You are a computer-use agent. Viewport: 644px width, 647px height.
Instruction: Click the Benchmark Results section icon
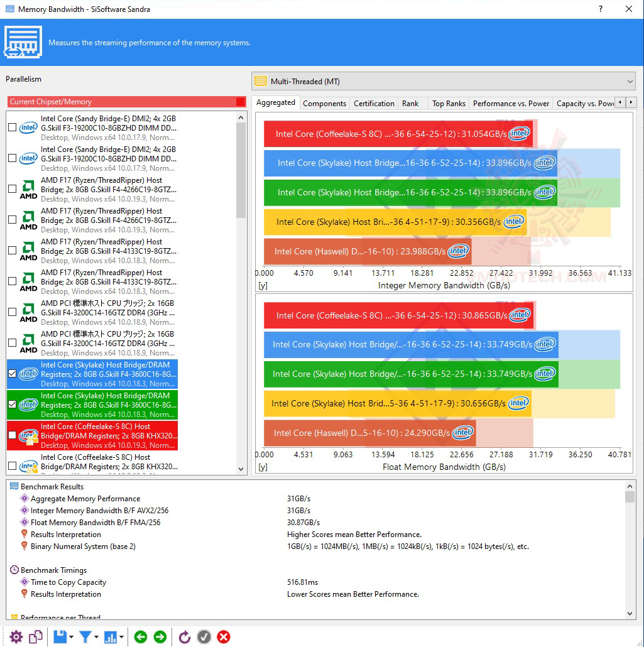point(14,486)
